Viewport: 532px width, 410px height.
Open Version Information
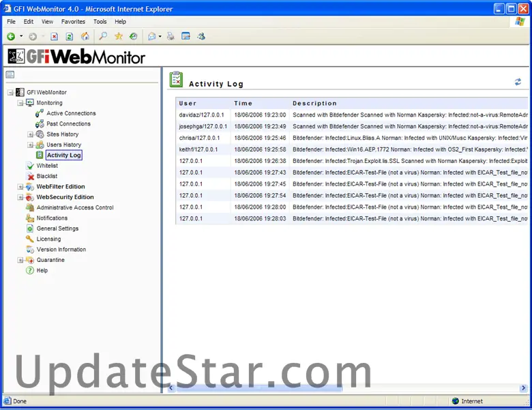pyautogui.click(x=61, y=250)
